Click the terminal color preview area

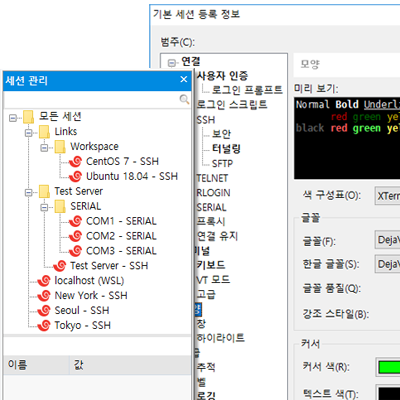pyautogui.click(x=347, y=138)
